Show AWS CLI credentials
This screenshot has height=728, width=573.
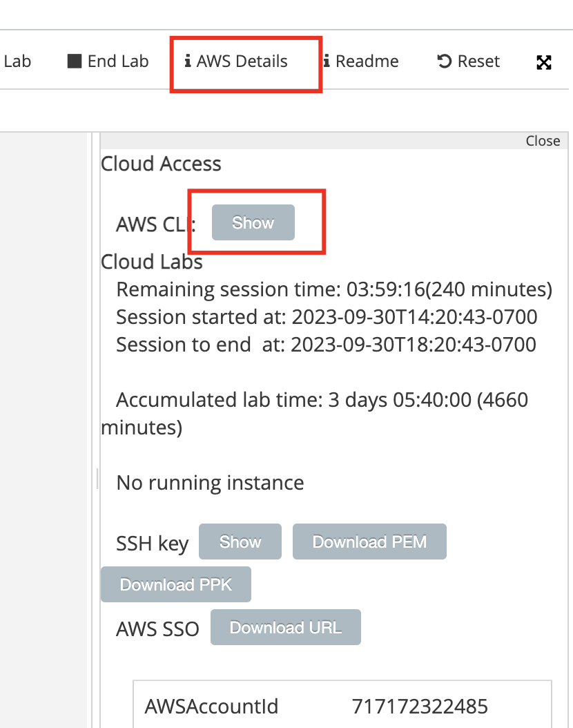tap(253, 222)
